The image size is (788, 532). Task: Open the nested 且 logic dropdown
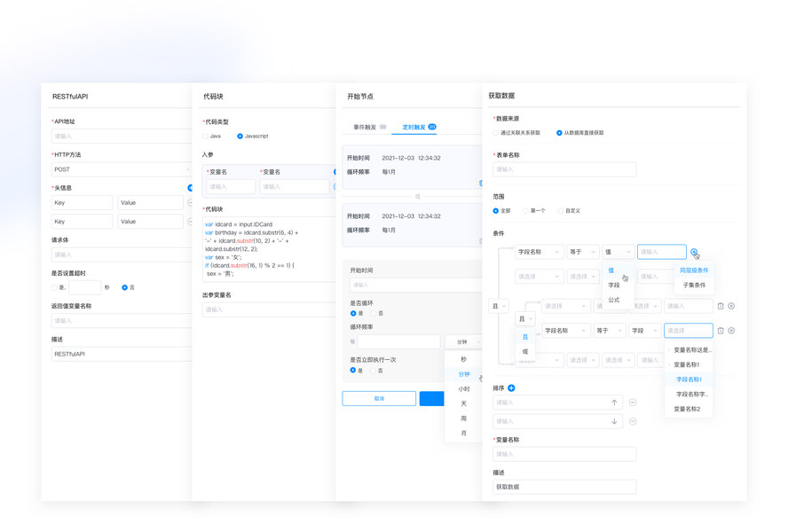tap(525, 319)
